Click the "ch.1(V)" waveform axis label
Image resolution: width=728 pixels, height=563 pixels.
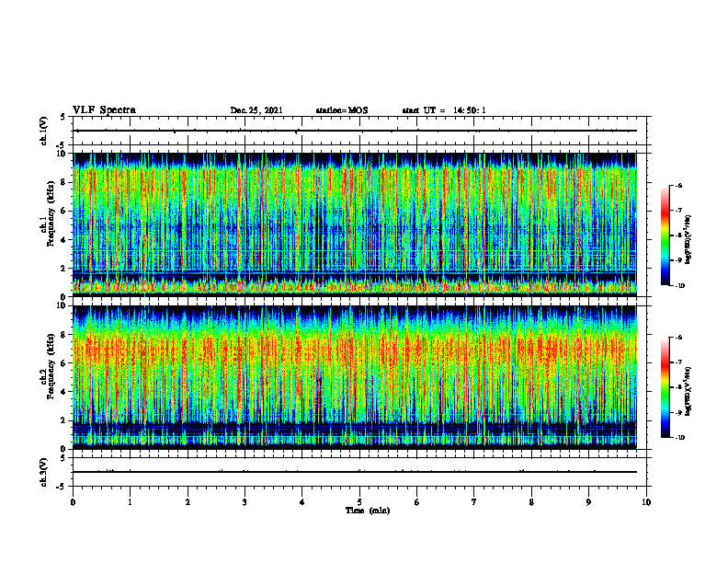tap(43, 131)
